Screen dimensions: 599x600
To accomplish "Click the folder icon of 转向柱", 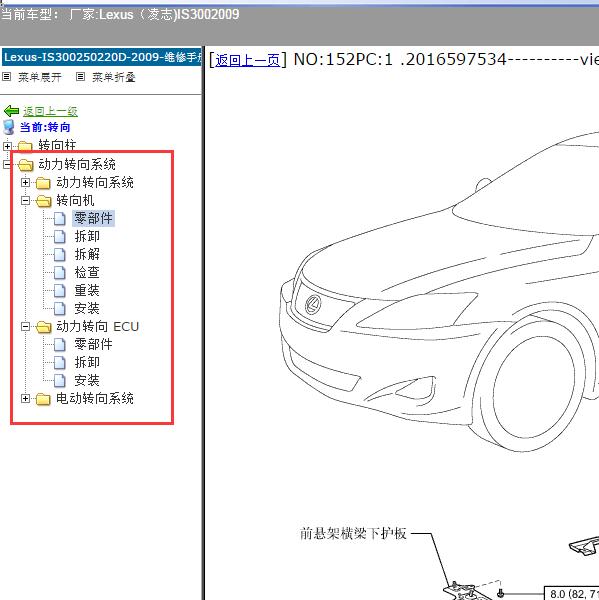I will pos(25,146).
